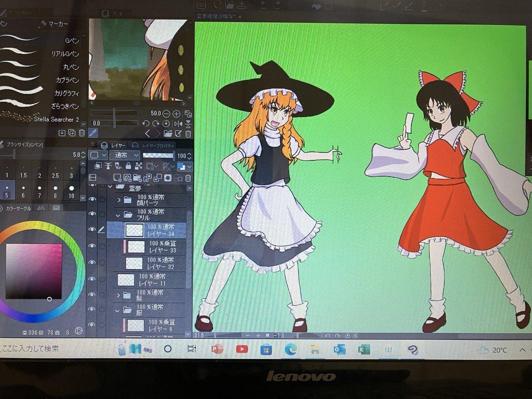Toggle set as draft layer

(118, 166)
